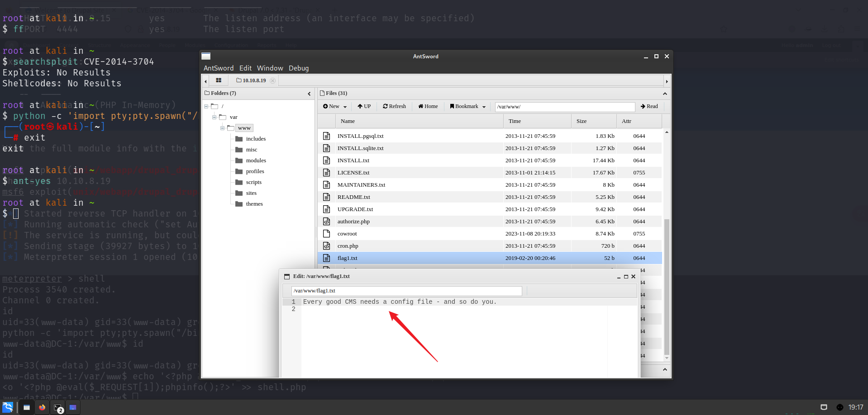The height and width of the screenshot is (415, 868).
Task: Click INSTALL.sqlite.txt file icon
Action: tap(326, 148)
